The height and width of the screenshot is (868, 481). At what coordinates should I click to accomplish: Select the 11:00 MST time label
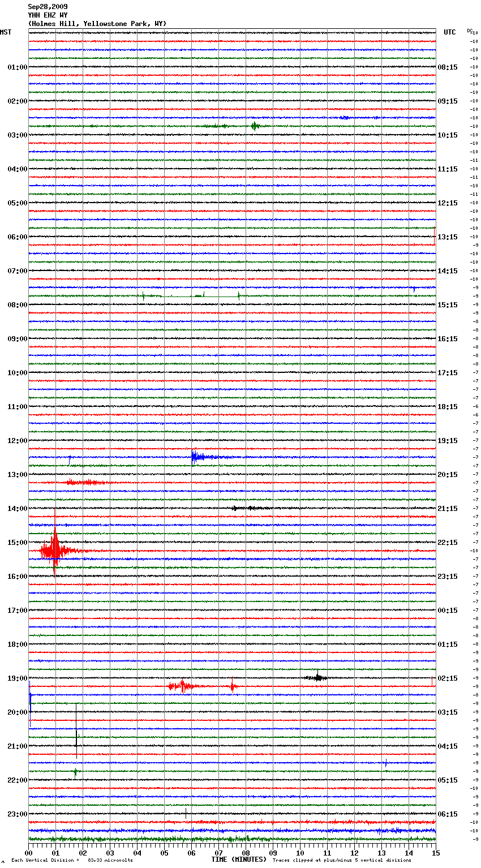(18, 407)
